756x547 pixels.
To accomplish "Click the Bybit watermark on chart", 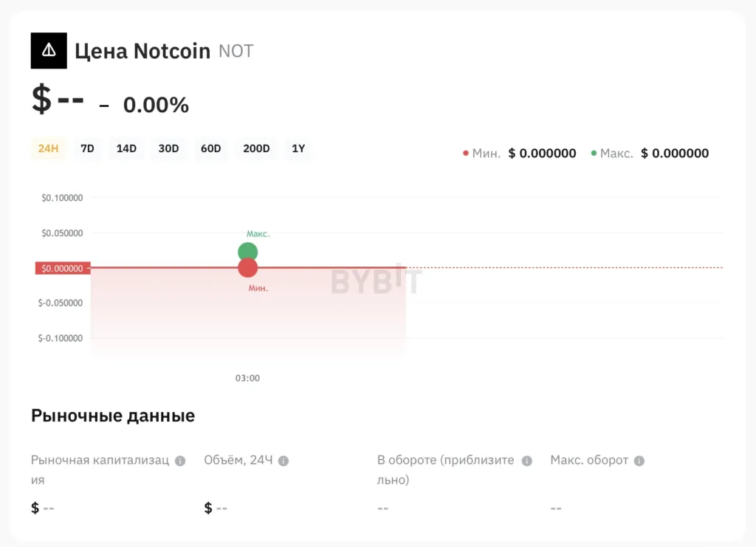I will (x=377, y=281).
